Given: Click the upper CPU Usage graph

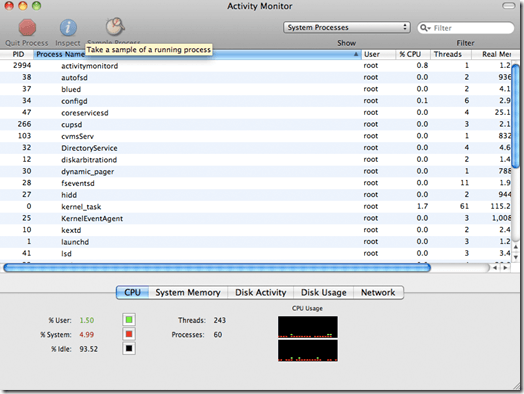Looking at the screenshot, I should pyautogui.click(x=308, y=327).
